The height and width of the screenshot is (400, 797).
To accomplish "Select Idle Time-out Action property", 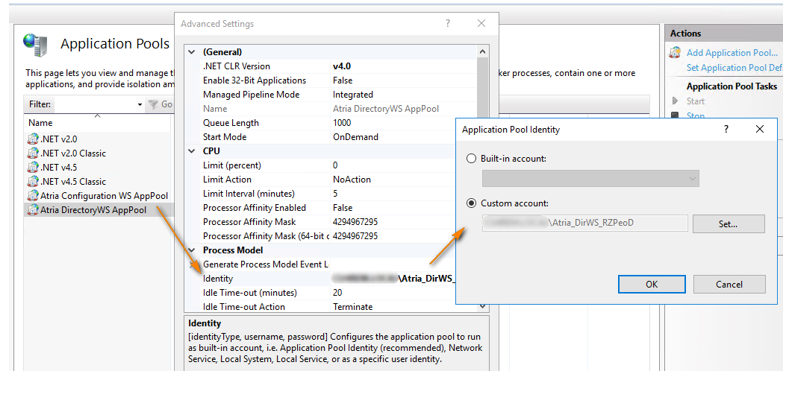I will (x=243, y=306).
